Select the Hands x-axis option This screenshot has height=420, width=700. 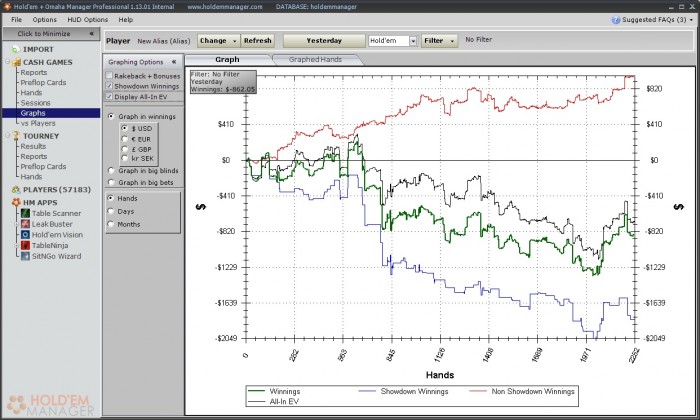tap(111, 198)
